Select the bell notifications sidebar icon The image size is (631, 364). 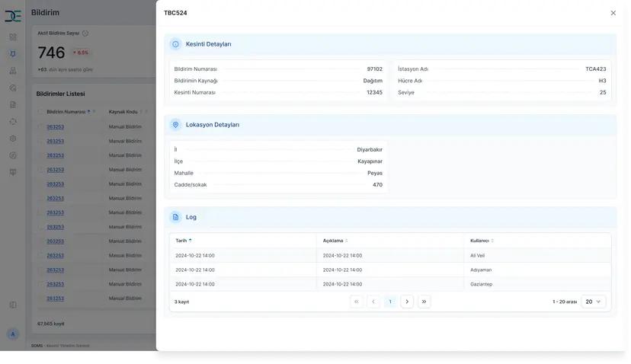pyautogui.click(x=13, y=54)
